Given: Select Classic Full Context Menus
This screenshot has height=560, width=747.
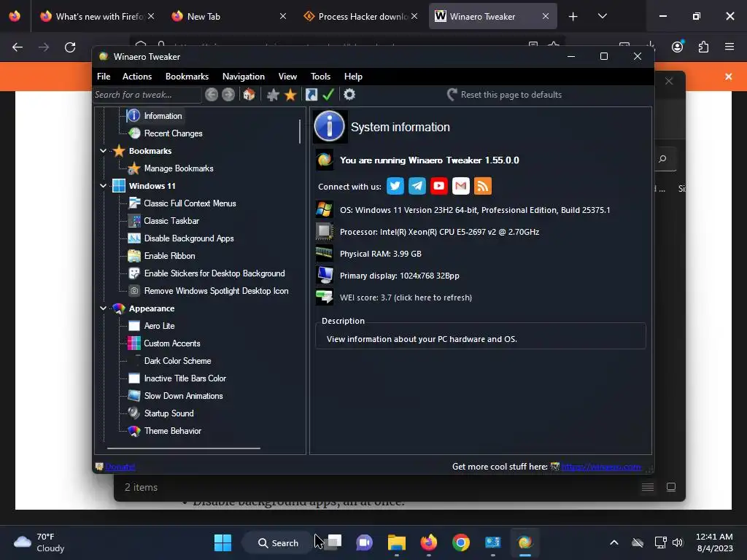Looking at the screenshot, I should [x=190, y=203].
